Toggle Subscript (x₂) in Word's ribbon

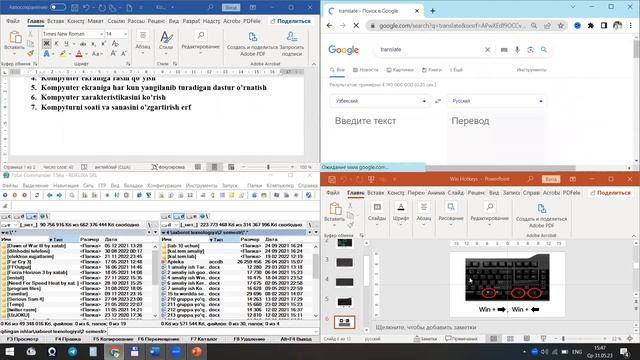tap(93, 44)
